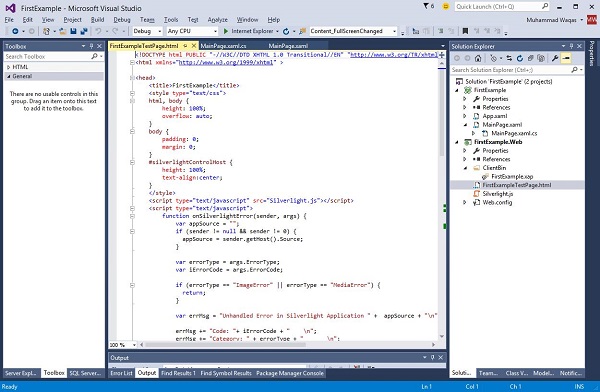Viewport: 600px width, 392px height.
Task: Refresh the Solution Explorer
Action: click(x=520, y=58)
